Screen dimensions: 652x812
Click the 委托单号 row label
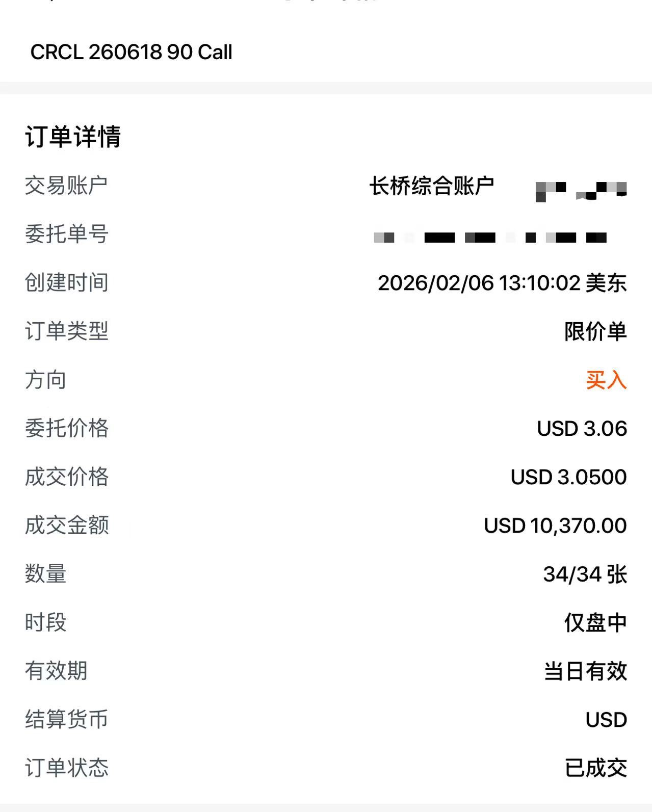[66, 234]
